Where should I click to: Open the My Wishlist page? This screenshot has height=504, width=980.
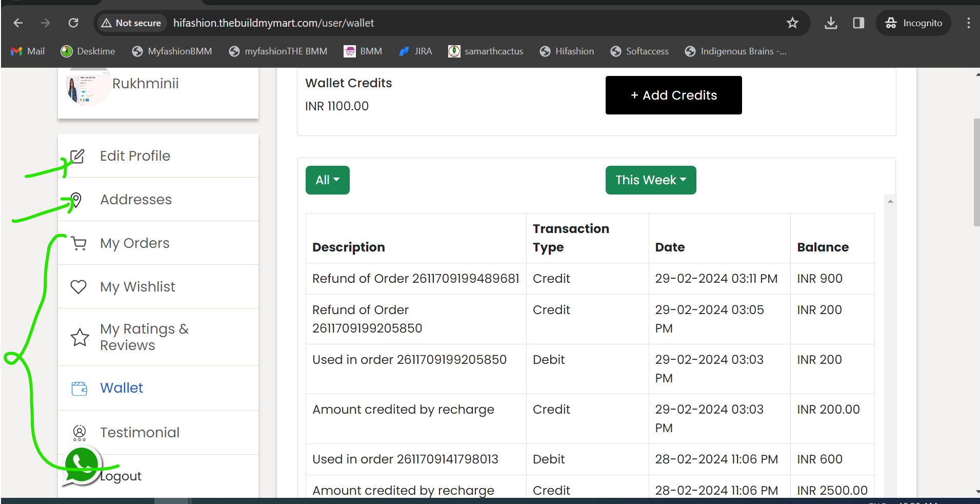(158, 287)
